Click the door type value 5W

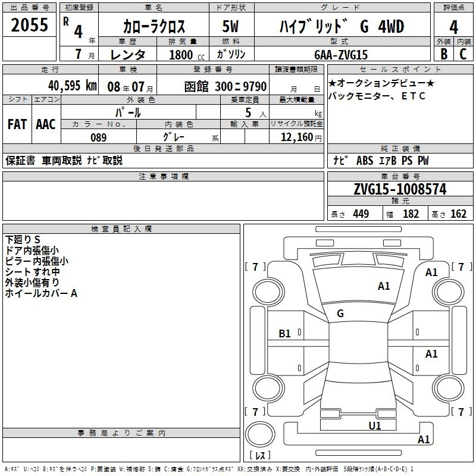coord(230,26)
